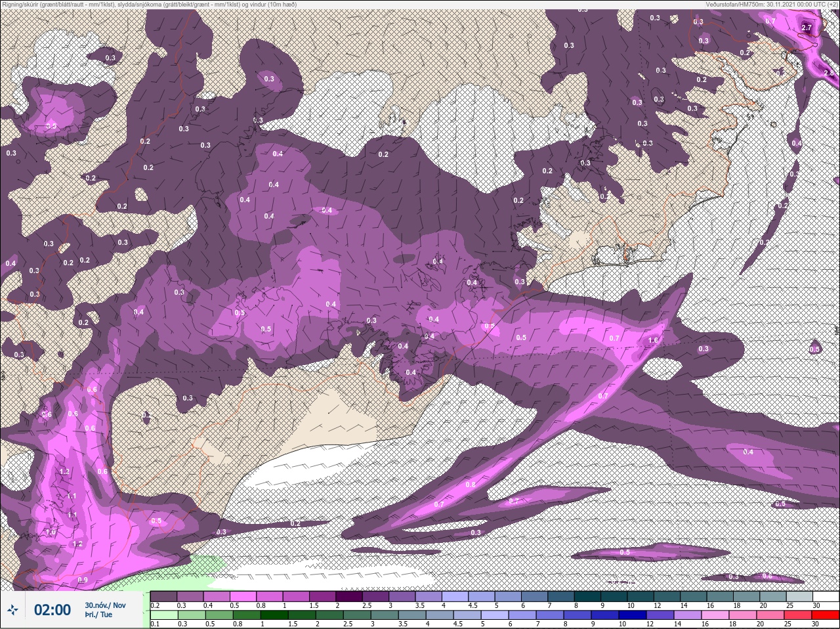Click the 1.0 precipitation value on the map
This screenshot has width=840, height=629.
click(x=51, y=532)
